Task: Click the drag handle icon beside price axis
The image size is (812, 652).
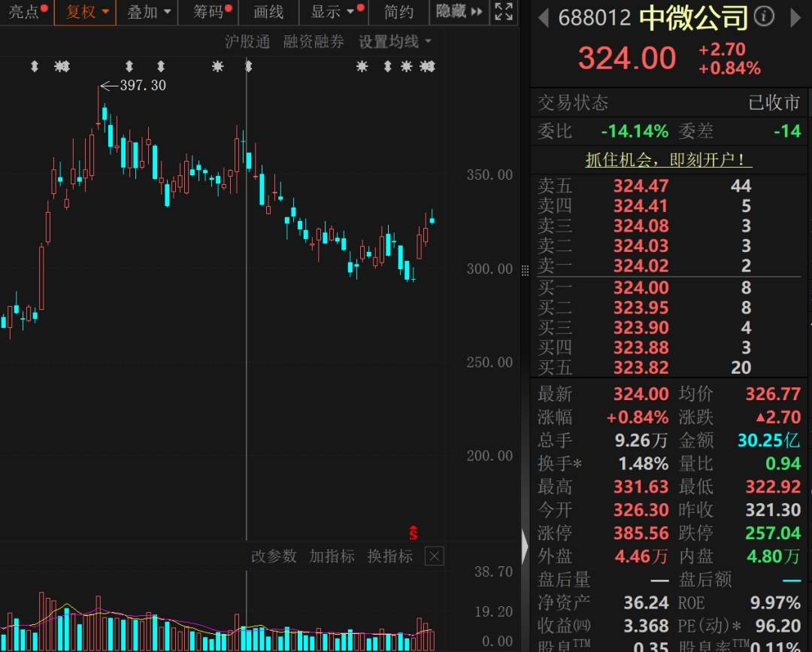Action: click(525, 268)
